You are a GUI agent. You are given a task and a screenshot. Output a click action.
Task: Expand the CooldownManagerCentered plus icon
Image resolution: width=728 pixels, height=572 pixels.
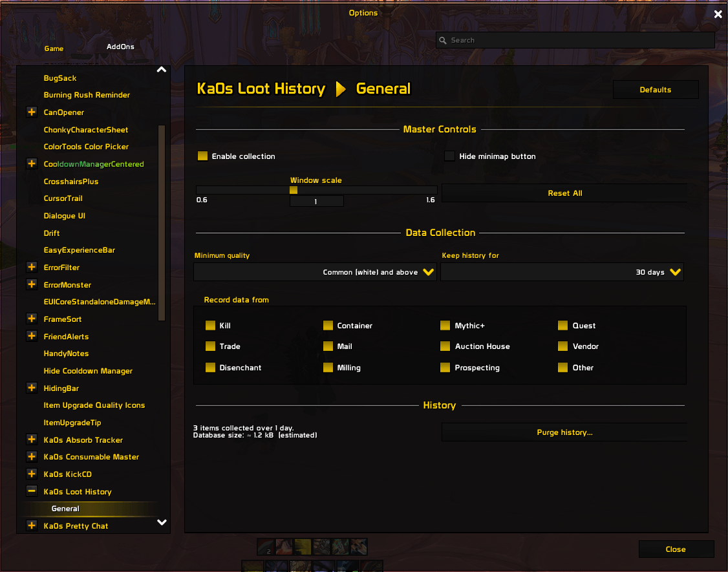[x=32, y=164]
